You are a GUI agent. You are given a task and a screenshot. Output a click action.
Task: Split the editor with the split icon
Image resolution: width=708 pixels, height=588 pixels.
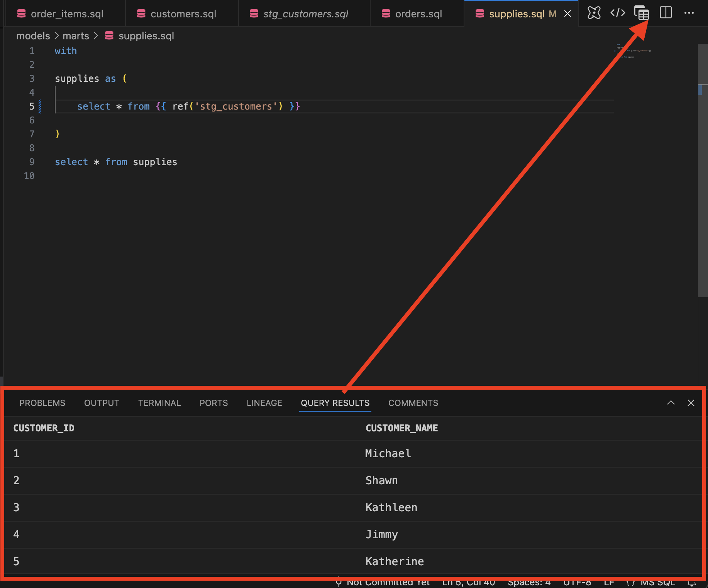pyautogui.click(x=666, y=13)
